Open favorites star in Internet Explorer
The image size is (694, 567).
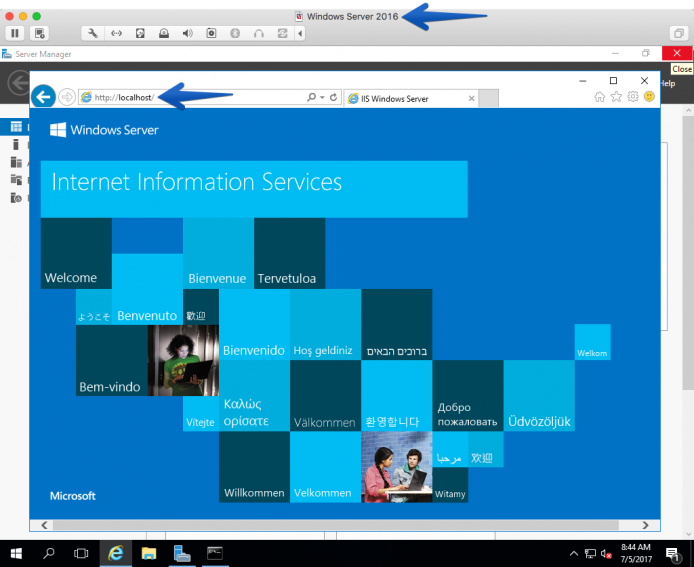click(x=616, y=96)
